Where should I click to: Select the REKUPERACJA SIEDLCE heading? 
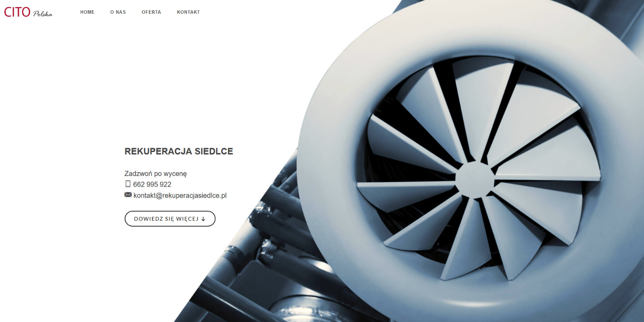click(179, 151)
